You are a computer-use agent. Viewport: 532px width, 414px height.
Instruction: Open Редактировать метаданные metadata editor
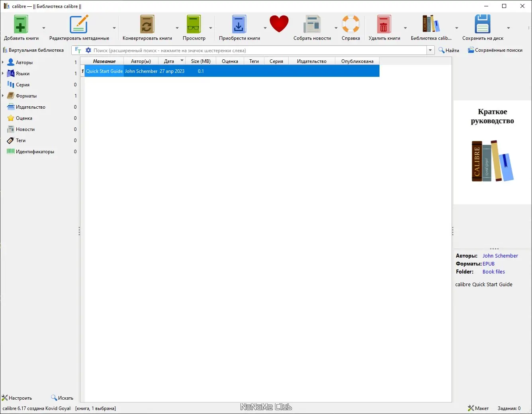(79, 24)
